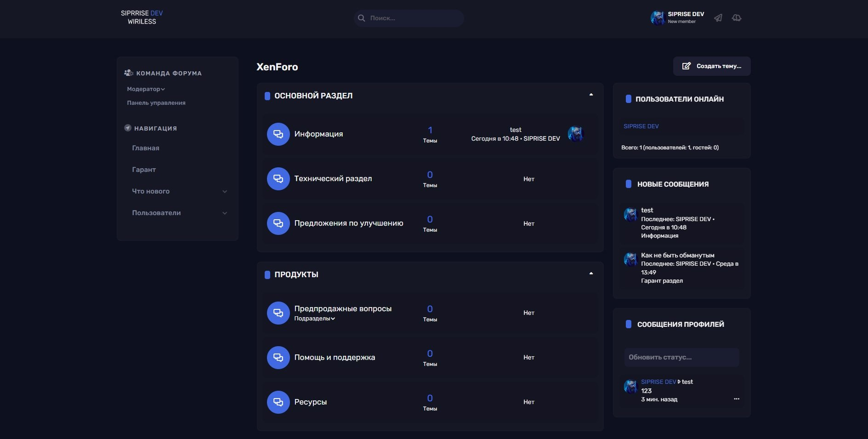Open three-dots menu on profile post

tap(737, 399)
